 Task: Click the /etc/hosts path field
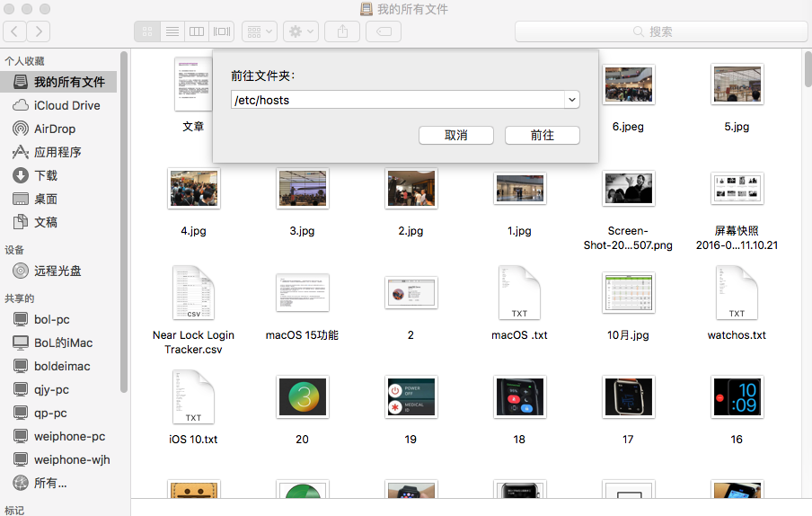point(395,100)
